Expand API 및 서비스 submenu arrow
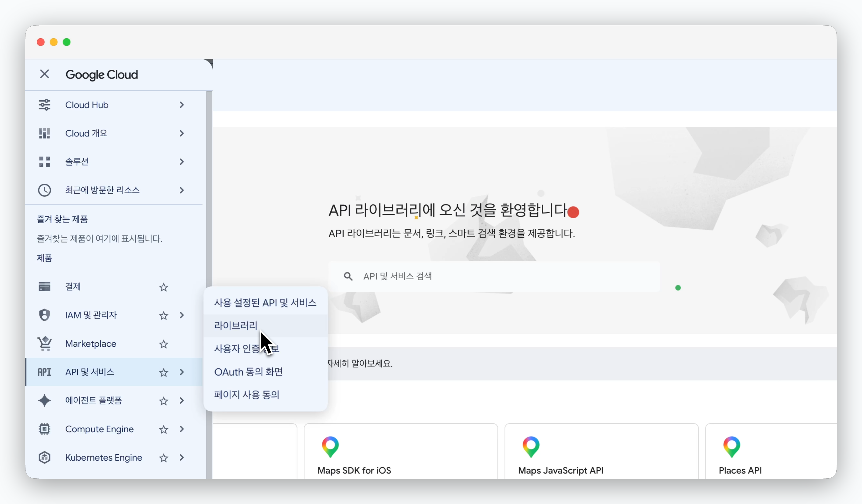 [x=182, y=372]
